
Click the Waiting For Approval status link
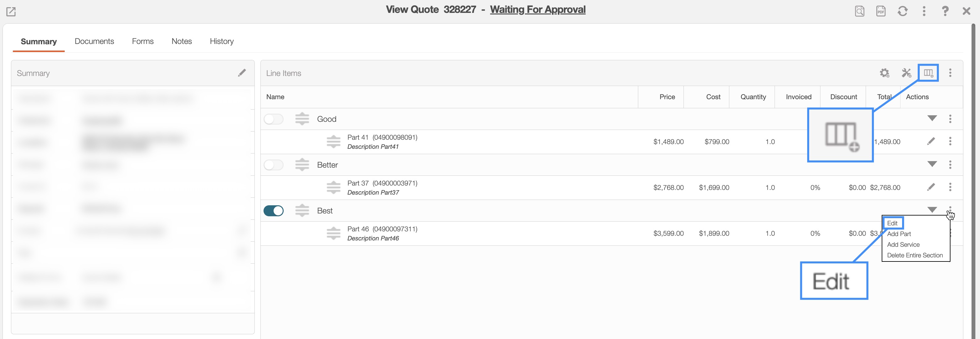point(537,9)
